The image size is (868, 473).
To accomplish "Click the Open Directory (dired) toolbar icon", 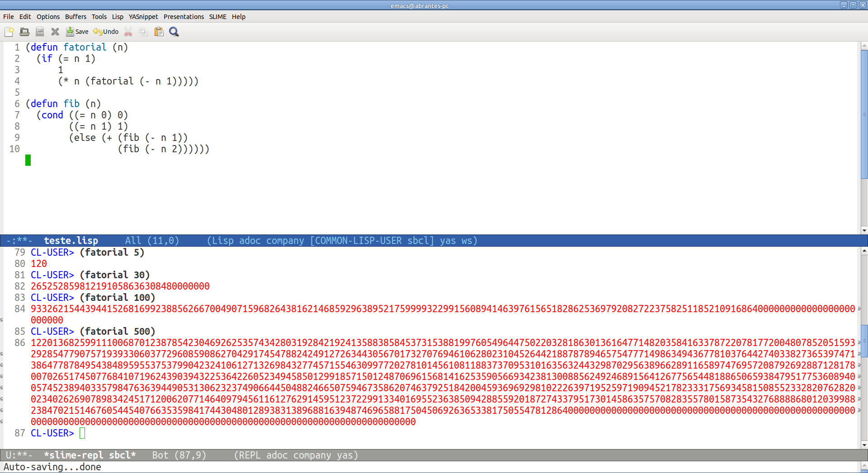I will pos(40,32).
